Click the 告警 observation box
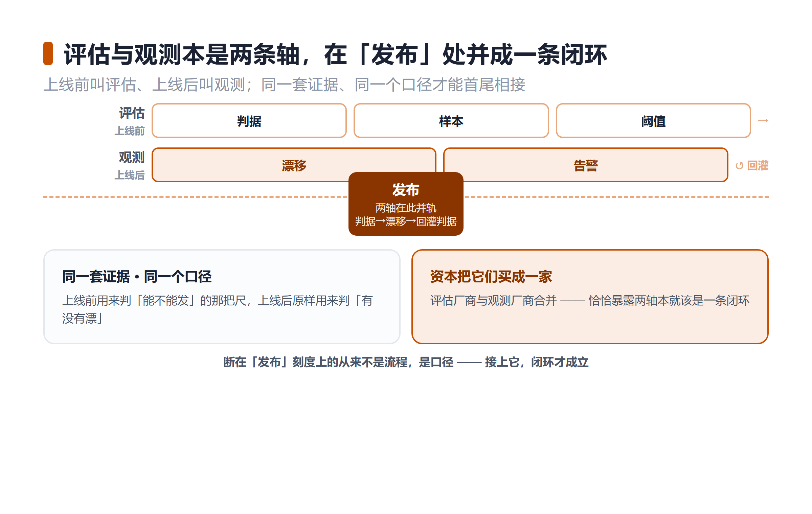 coord(586,165)
